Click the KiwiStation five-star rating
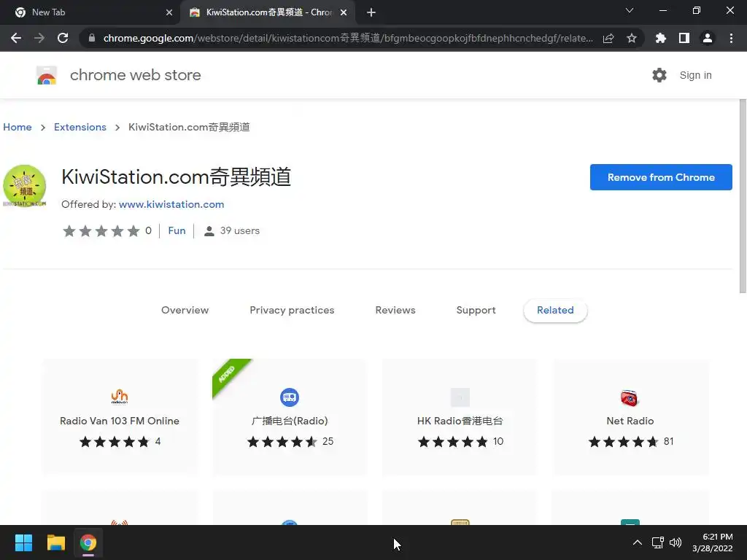The height and width of the screenshot is (560, 747). tap(101, 231)
